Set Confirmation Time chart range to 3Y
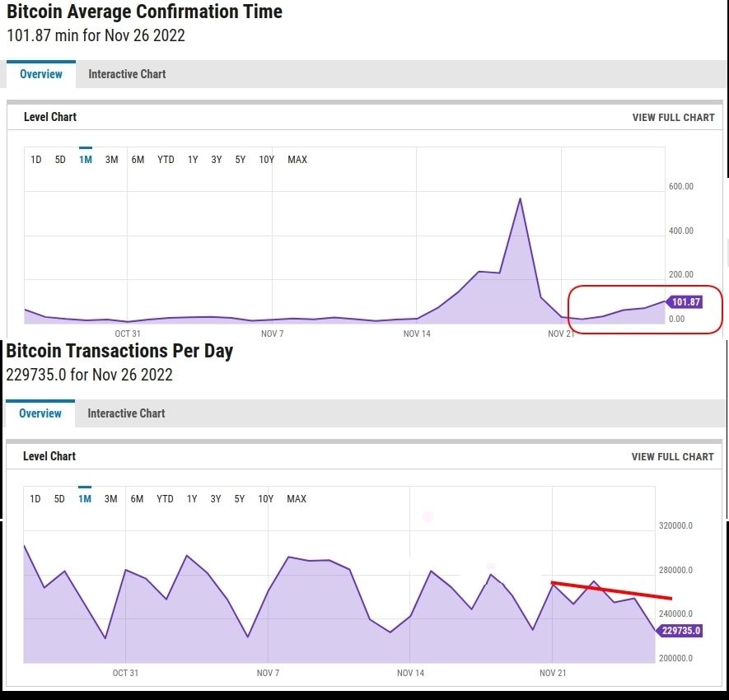 pyautogui.click(x=216, y=160)
